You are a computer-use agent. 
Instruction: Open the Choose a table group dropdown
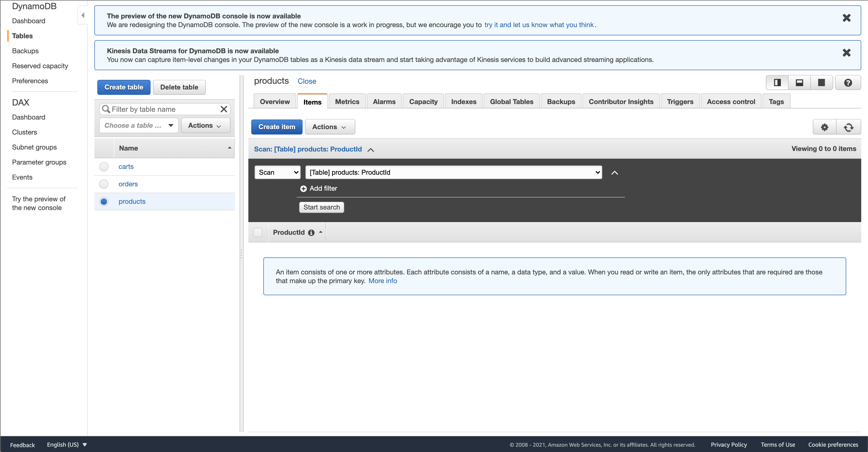click(x=139, y=125)
